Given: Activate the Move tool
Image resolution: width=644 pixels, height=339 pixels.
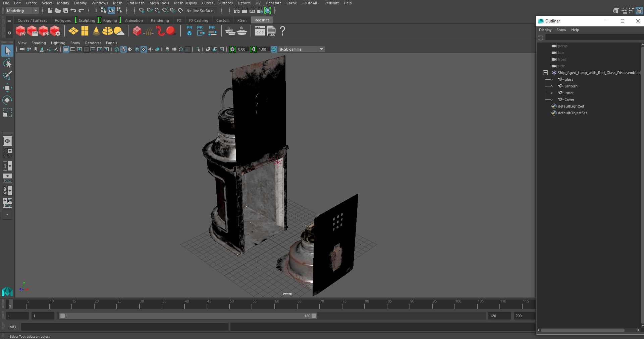Looking at the screenshot, I should coord(7,88).
